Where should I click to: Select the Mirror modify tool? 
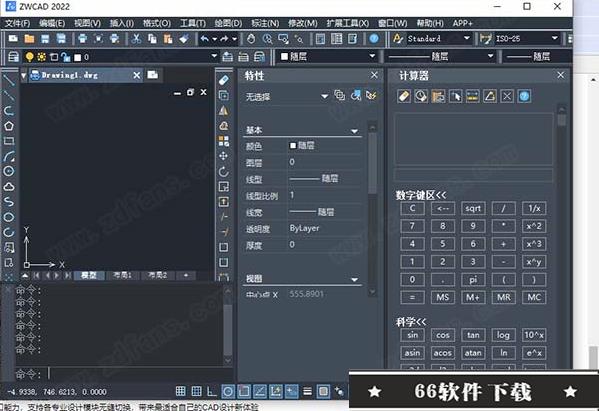[223, 110]
